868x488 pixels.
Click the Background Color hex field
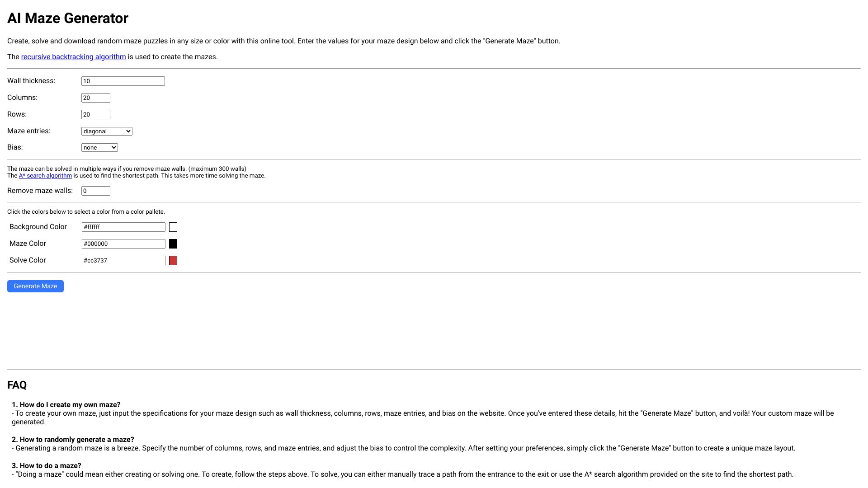123,227
